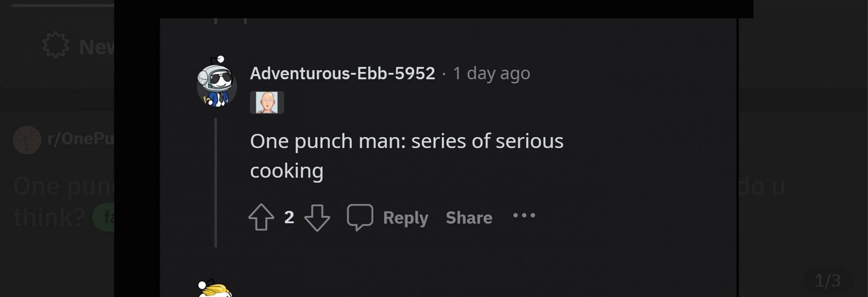Screen dimensions: 868x297
Task: Open the yellow-haired Snoo avatar profile
Action: pos(215,289)
